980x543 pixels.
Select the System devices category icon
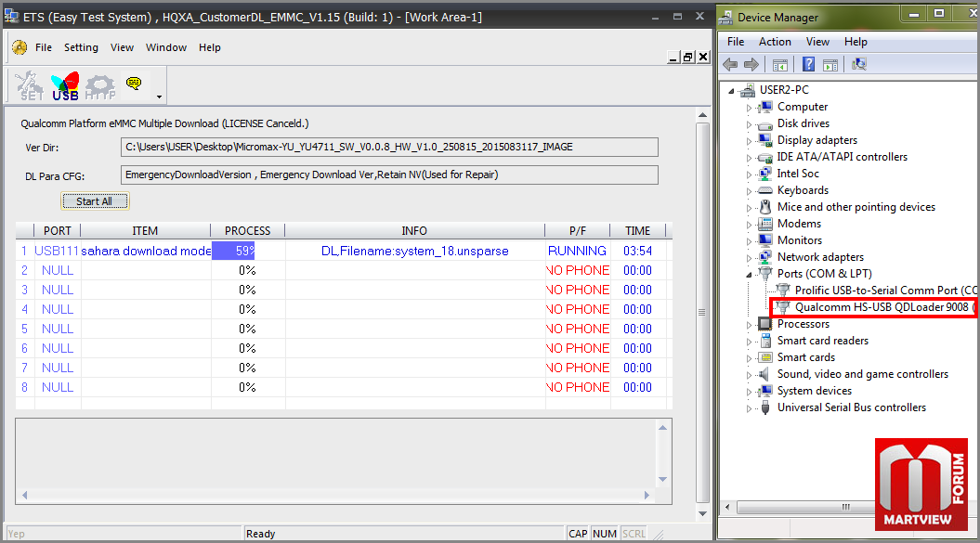[x=765, y=391]
